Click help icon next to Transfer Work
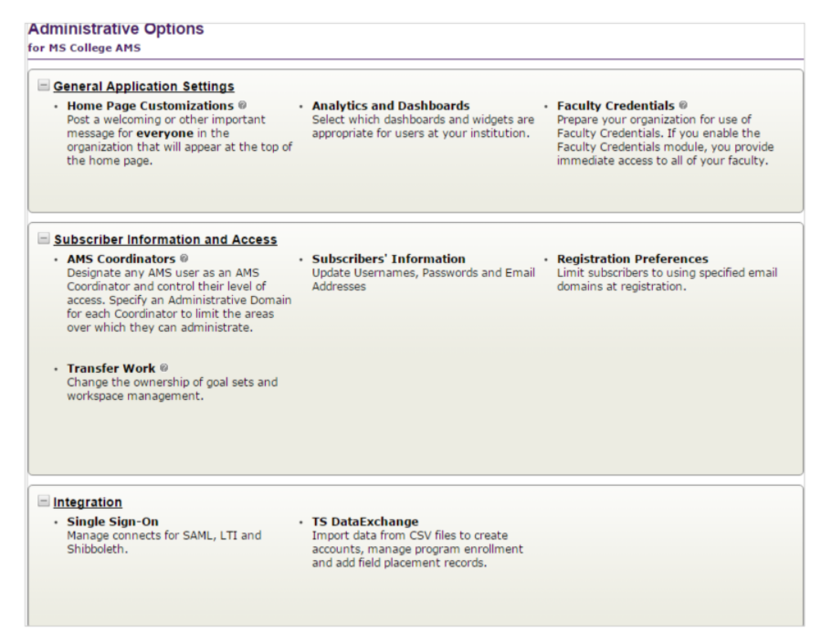This screenshot has height=644, width=821. [x=163, y=368]
